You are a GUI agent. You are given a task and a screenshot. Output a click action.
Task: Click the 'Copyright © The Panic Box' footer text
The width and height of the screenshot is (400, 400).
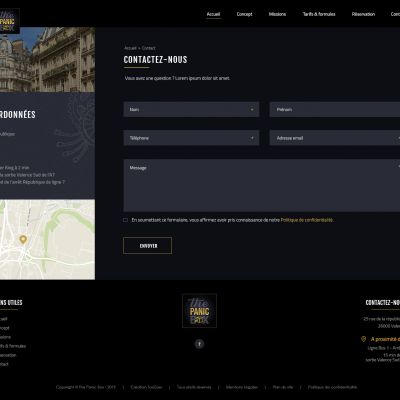(x=86, y=387)
